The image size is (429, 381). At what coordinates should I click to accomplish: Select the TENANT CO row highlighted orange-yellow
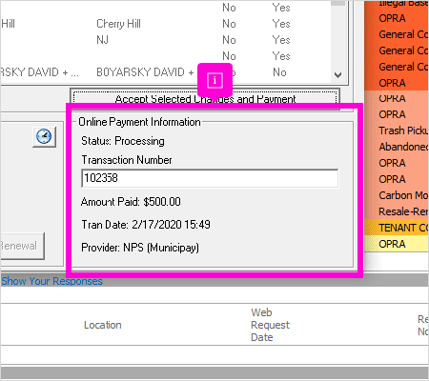(396, 228)
